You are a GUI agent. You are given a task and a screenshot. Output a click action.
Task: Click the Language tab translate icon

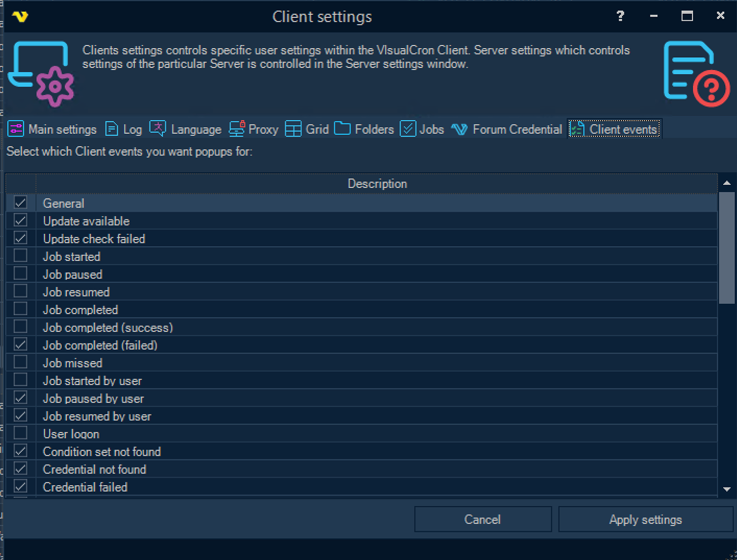[157, 128]
